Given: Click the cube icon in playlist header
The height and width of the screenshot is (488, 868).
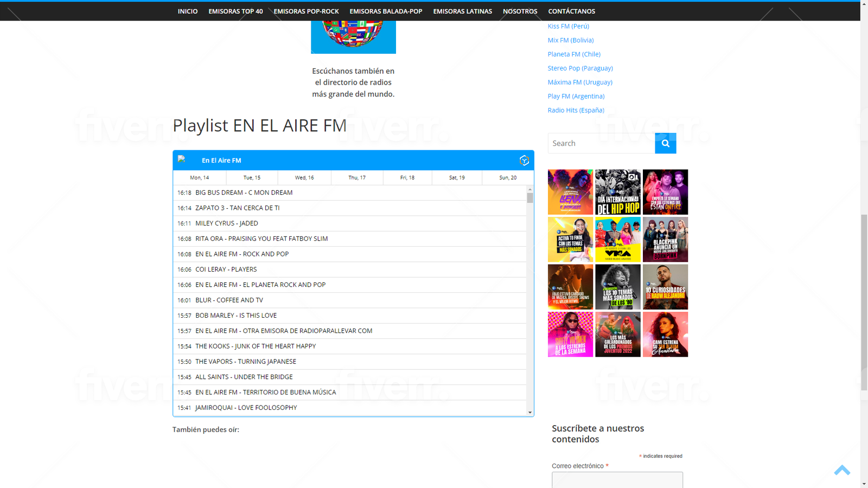Looking at the screenshot, I should pos(524,160).
